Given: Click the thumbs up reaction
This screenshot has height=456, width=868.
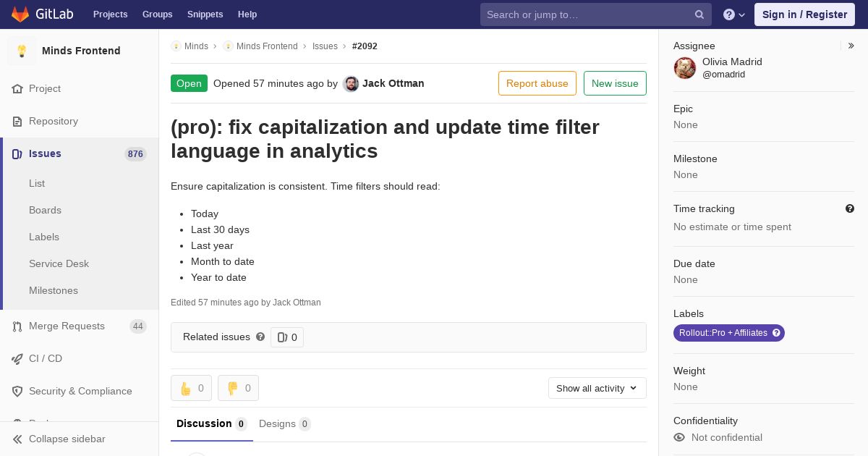Looking at the screenshot, I should [191, 388].
